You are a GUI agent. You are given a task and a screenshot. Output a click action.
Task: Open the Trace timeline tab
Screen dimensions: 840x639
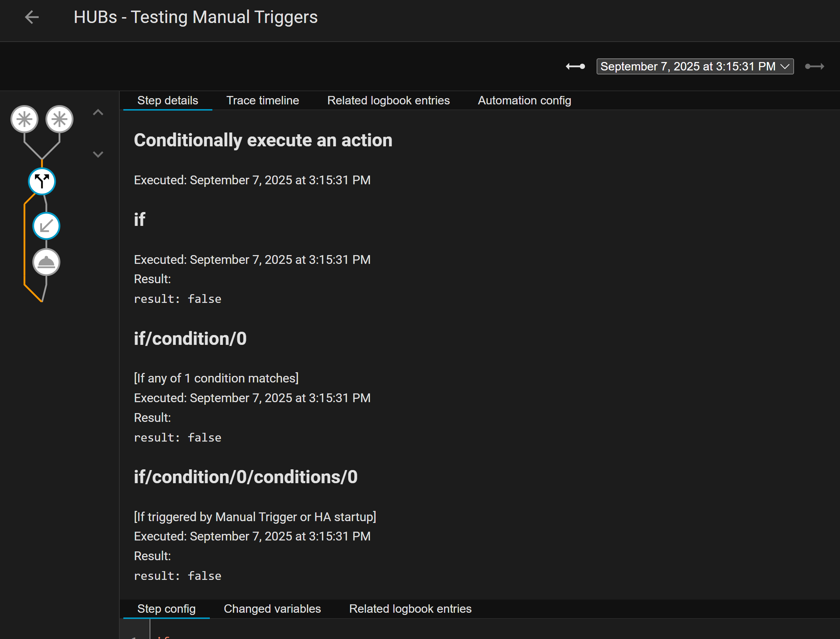(262, 100)
